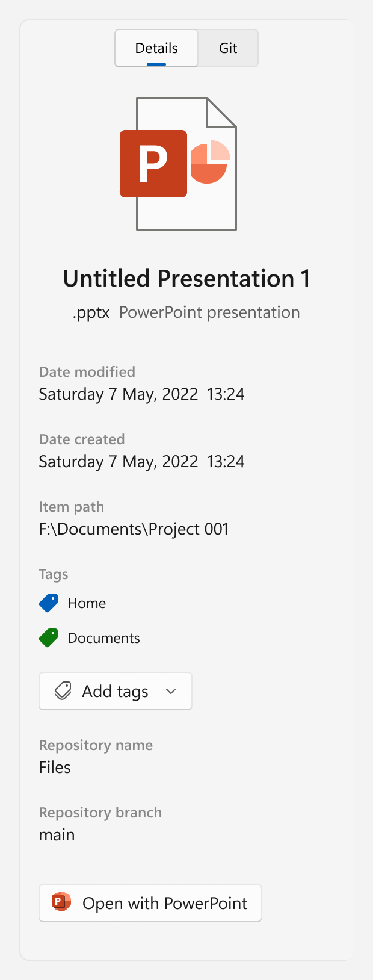Select the Details tab
Screen dimensions: 373x980
(x=156, y=48)
